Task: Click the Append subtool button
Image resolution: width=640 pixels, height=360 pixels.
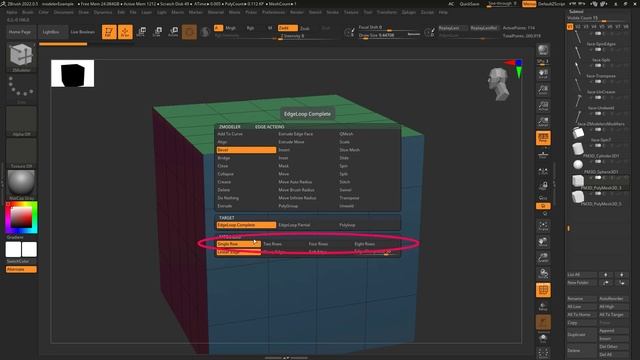Action: (x=613, y=331)
